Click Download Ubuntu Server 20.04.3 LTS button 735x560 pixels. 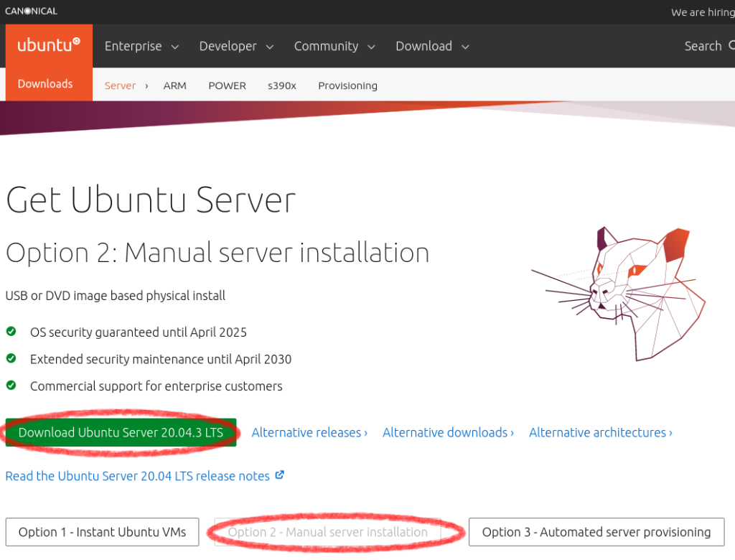pos(121,432)
